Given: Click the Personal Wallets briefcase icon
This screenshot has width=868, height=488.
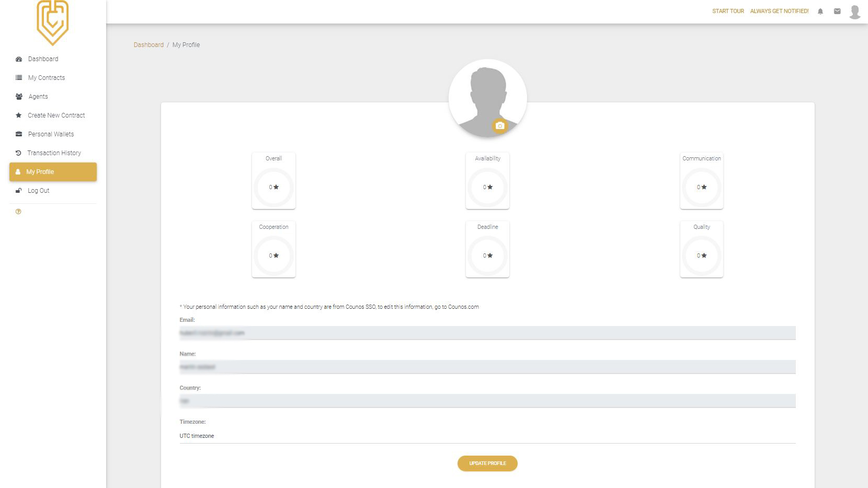Looking at the screenshot, I should [x=19, y=134].
